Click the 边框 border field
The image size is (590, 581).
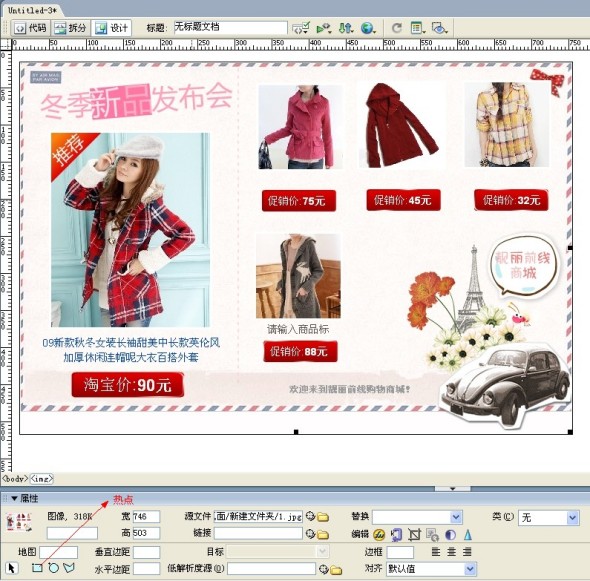(400, 552)
